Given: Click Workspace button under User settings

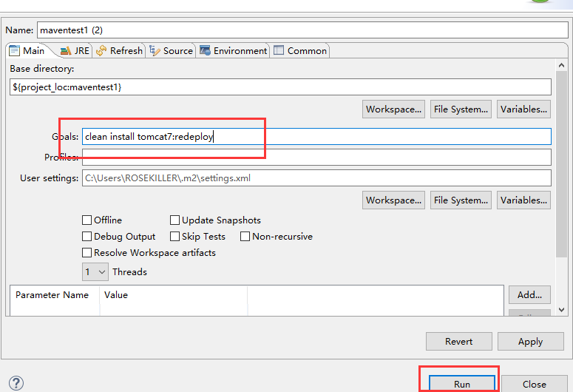Looking at the screenshot, I should coord(393,200).
